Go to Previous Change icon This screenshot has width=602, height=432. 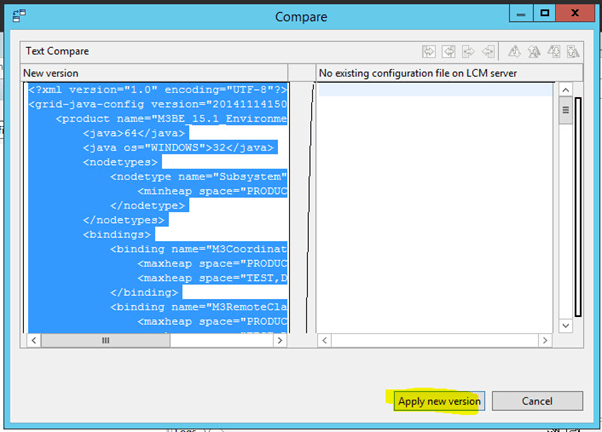(x=571, y=50)
